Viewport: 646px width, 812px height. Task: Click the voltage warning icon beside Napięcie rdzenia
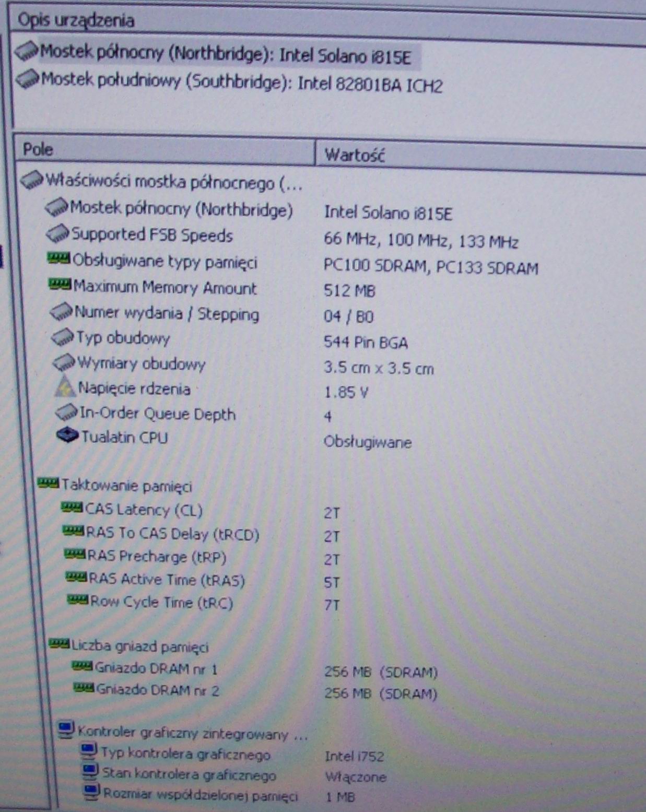pos(65,387)
